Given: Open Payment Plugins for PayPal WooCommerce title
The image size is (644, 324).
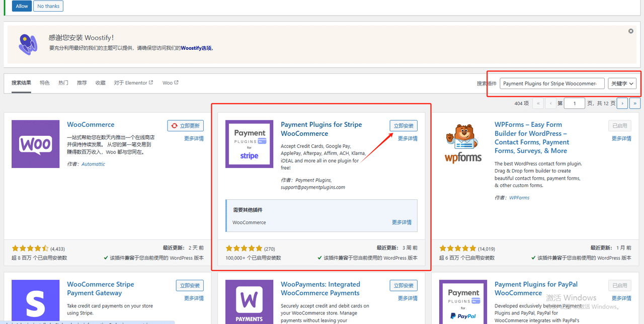Looking at the screenshot, I should 536,289.
